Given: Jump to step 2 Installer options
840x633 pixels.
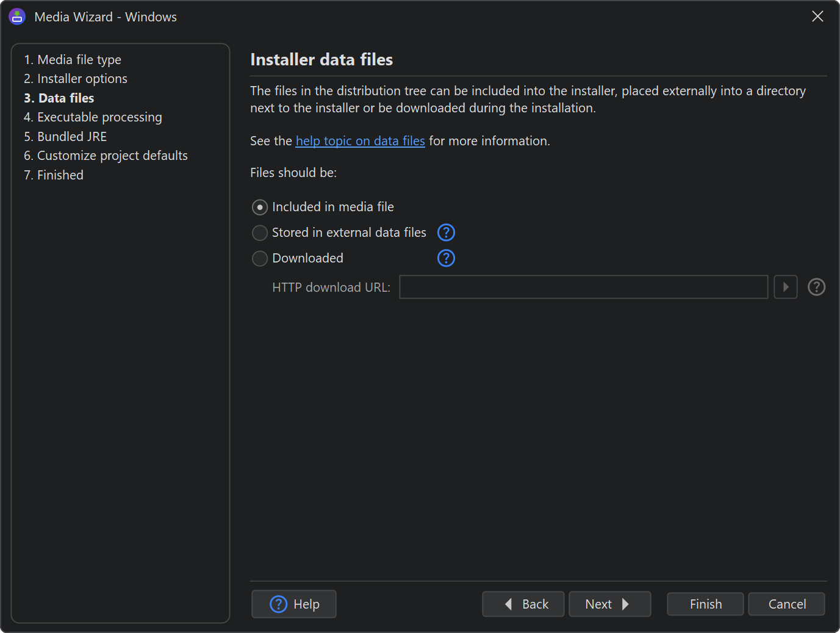Looking at the screenshot, I should coord(76,79).
